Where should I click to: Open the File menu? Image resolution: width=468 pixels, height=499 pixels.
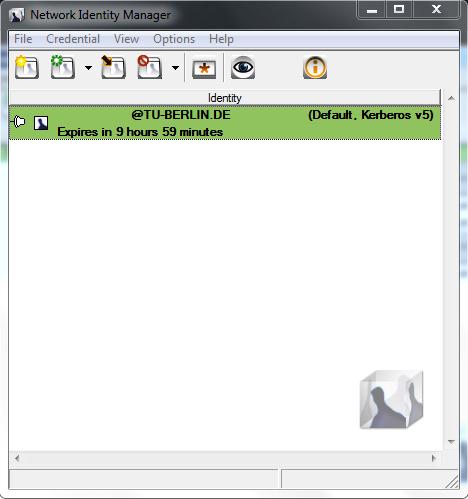(23, 39)
